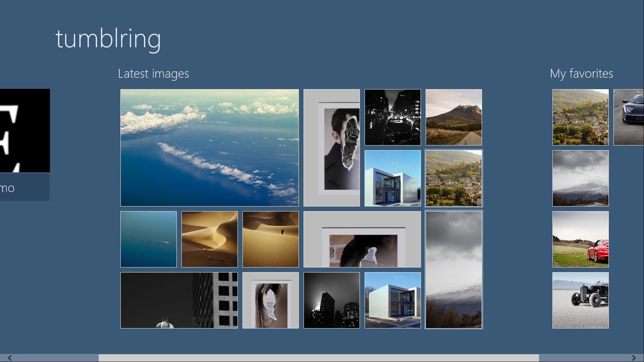Click the My favorites section header

tap(581, 73)
